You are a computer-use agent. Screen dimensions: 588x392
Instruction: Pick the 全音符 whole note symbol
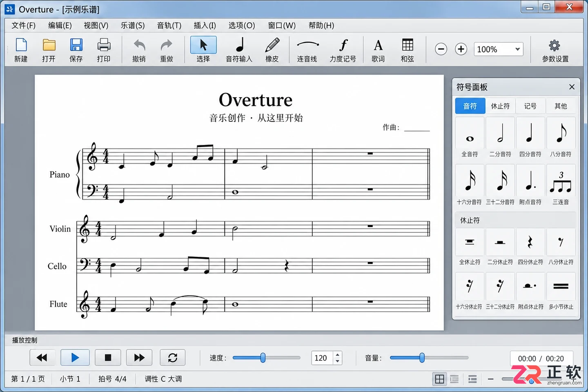470,138
